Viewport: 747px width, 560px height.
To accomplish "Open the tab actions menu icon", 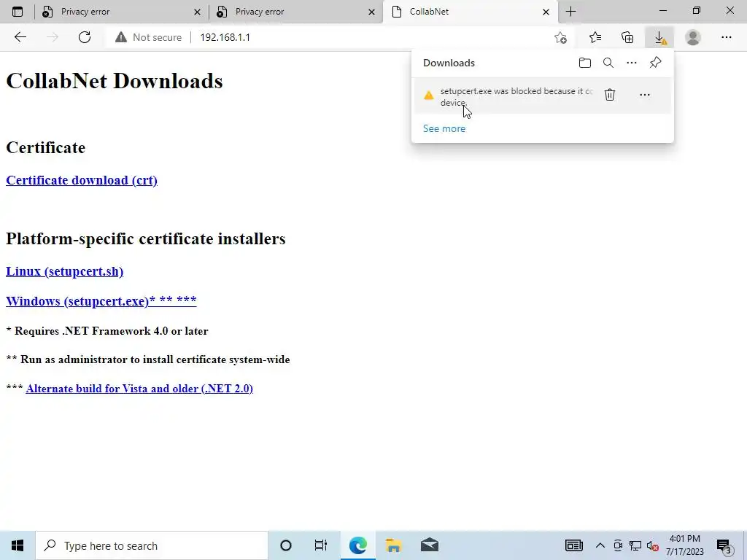I will [x=18, y=12].
